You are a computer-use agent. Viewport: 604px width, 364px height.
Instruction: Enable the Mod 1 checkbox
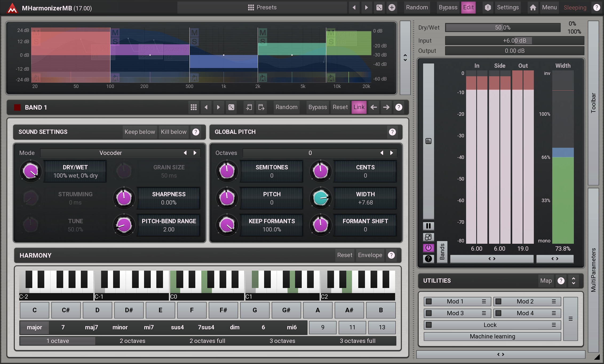(429, 301)
